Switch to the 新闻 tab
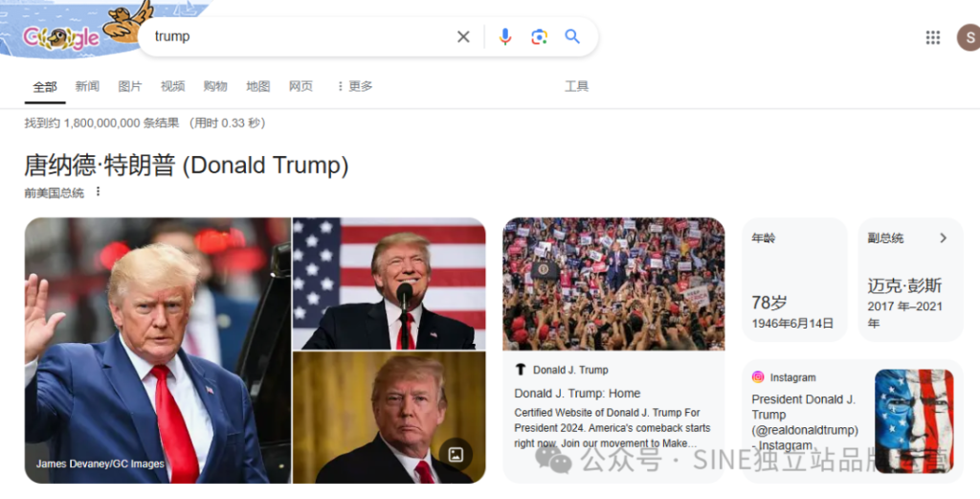This screenshot has height=499, width=980. 87,86
